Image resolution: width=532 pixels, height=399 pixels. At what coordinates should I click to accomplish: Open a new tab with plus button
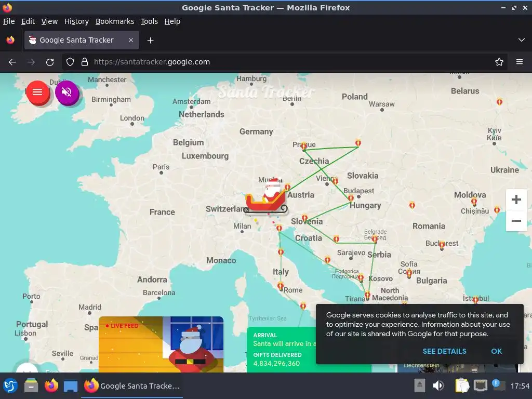(150, 41)
